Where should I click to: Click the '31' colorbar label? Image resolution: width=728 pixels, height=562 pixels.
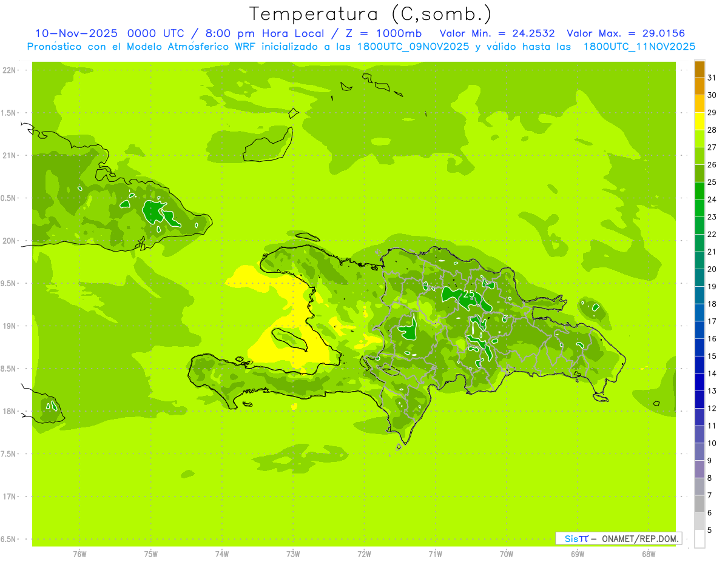click(x=712, y=78)
